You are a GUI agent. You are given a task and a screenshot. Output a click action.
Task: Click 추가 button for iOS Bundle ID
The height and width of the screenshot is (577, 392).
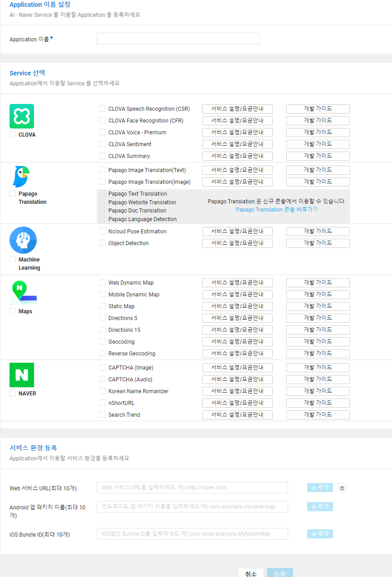pos(320,534)
